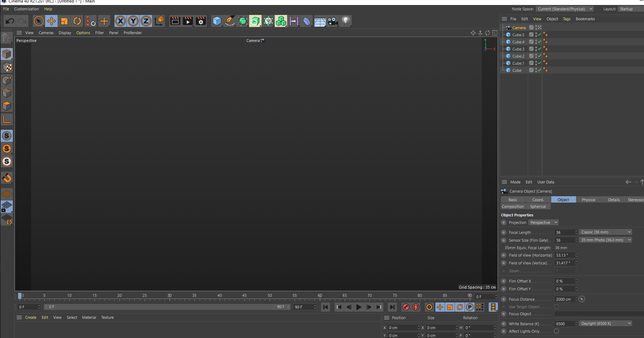Switch to Edges mode
Viewport: 644px width, 338px height.
pos(7,93)
